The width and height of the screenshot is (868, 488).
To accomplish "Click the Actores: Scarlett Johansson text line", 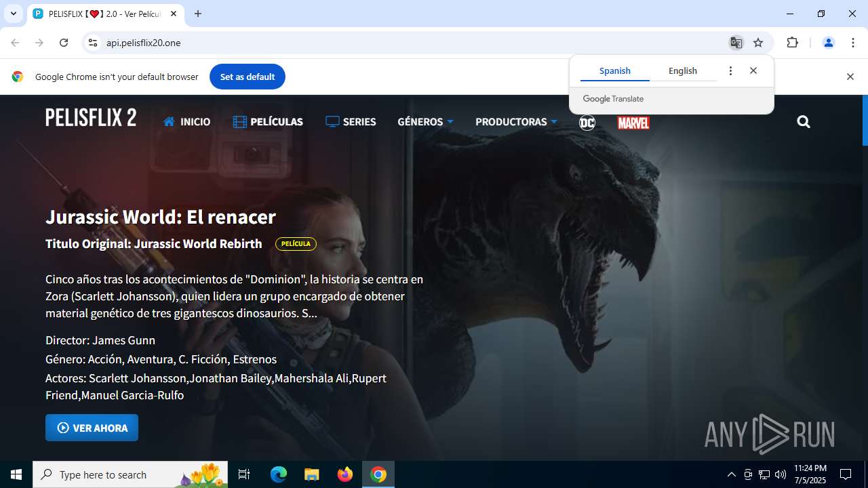I will point(216,386).
